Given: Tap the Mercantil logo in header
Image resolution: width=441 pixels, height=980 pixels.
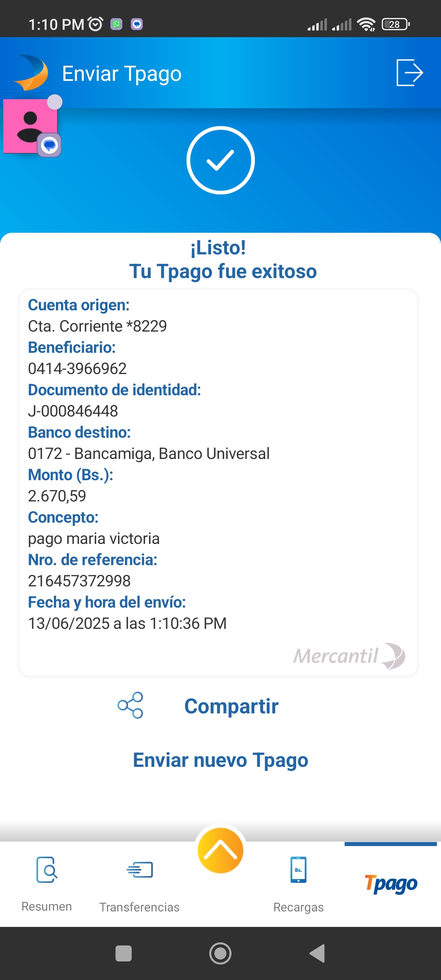Looking at the screenshot, I should [x=31, y=73].
